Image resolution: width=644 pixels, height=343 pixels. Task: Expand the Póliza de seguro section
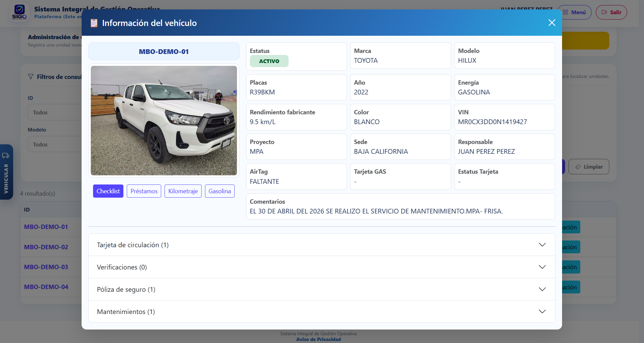point(322,289)
